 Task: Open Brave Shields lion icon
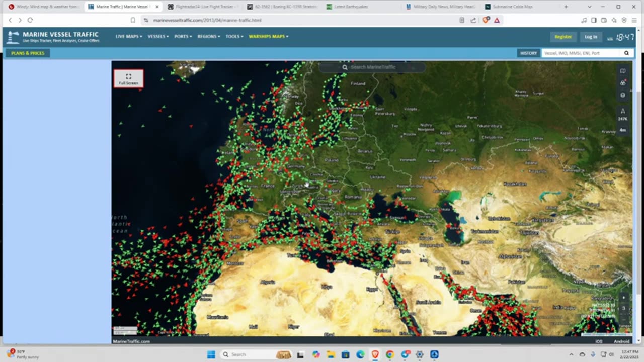coord(486,20)
